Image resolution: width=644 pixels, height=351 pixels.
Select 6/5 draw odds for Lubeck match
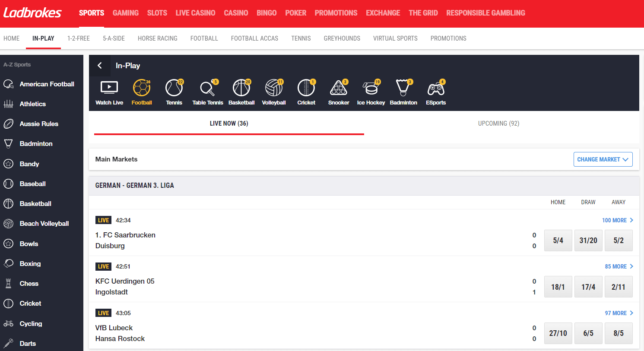pyautogui.click(x=588, y=333)
